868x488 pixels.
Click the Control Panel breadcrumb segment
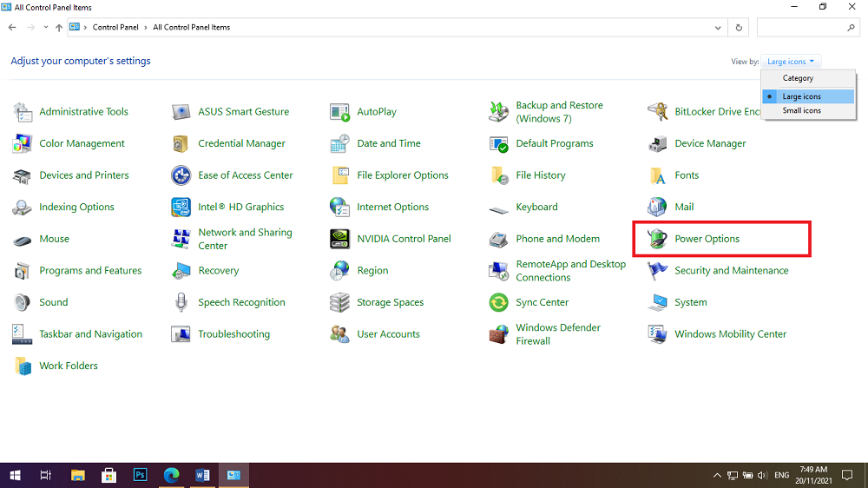tap(115, 27)
